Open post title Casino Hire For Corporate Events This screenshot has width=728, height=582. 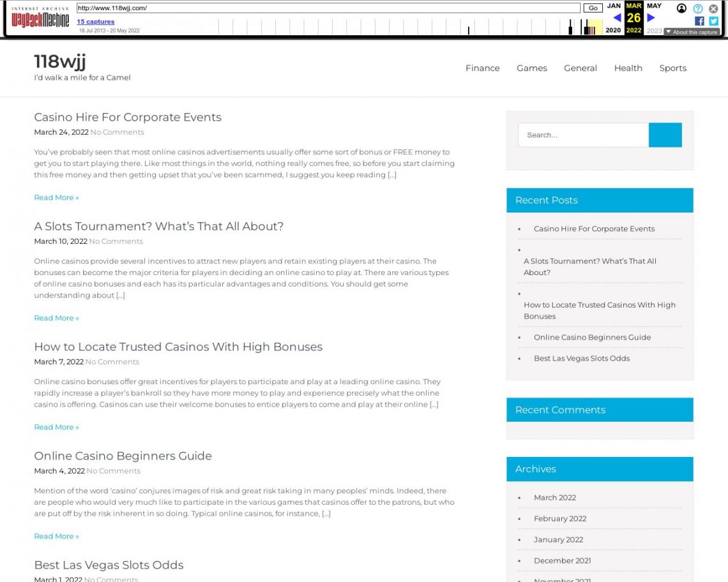128,117
